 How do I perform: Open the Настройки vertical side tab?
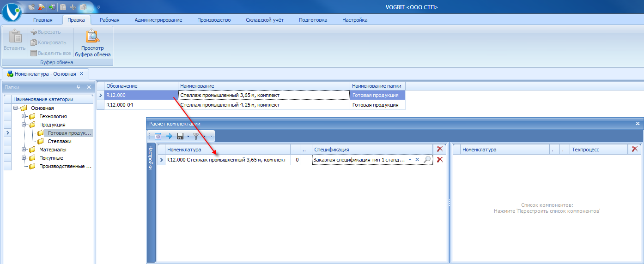coord(151,157)
